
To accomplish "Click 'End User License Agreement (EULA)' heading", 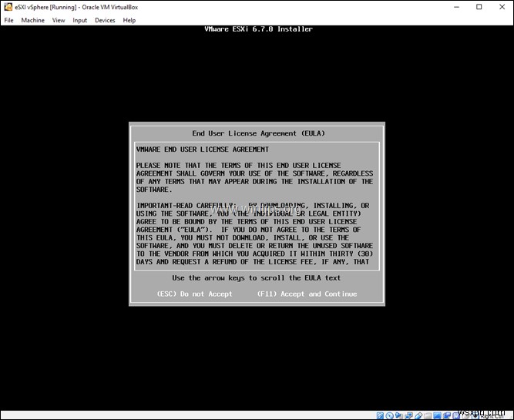I will tap(258, 133).
